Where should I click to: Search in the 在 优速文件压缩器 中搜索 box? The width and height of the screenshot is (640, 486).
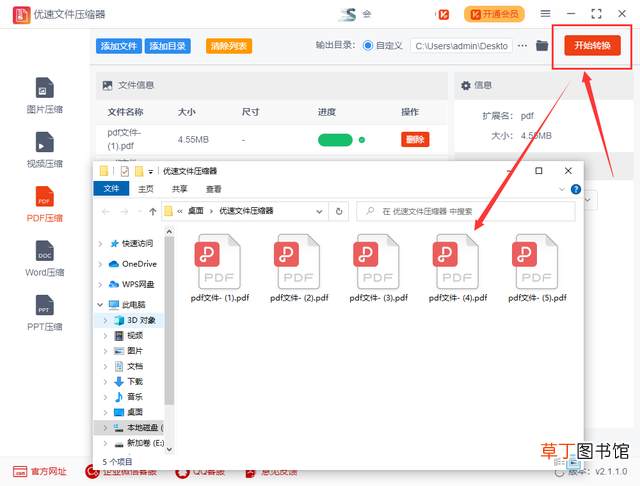click(x=466, y=211)
